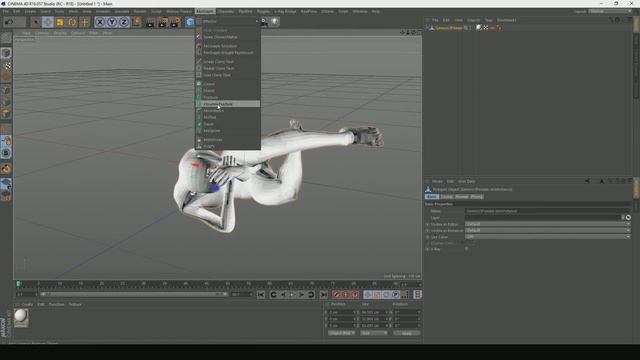Open the Visible in Editor dropdown

pyautogui.click(x=548, y=224)
